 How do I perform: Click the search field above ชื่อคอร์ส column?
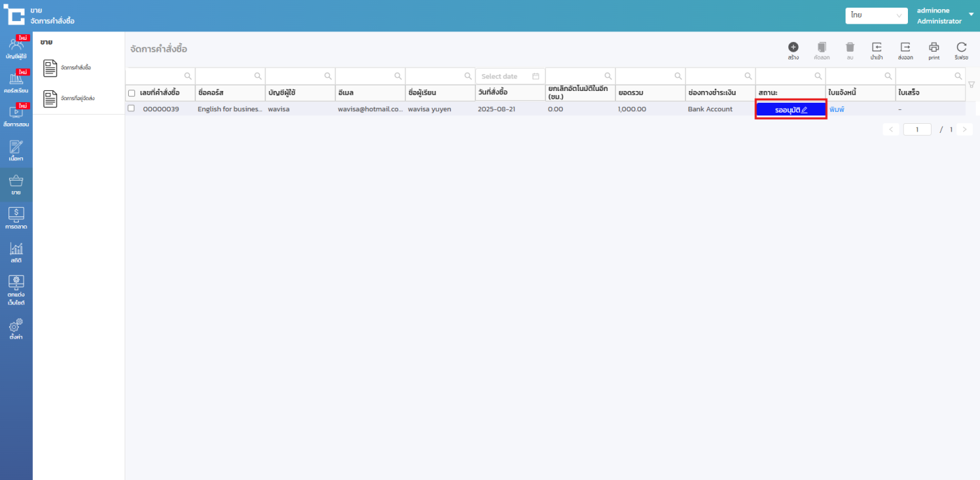(224, 76)
